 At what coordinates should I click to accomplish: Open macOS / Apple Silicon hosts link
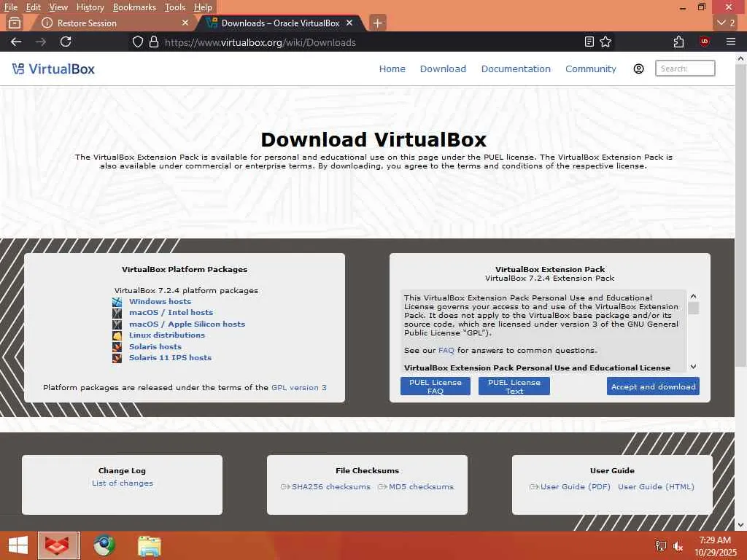pos(187,324)
